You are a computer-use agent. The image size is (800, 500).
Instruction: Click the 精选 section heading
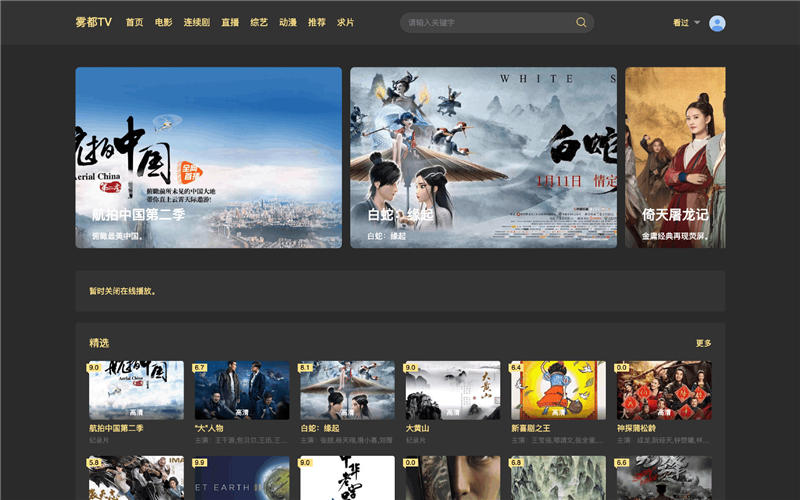pos(99,343)
